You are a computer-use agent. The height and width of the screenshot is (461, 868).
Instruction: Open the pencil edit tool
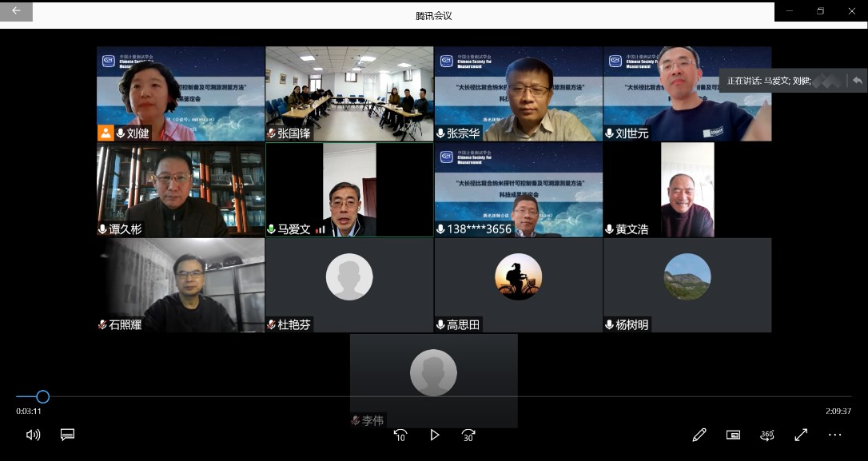coord(699,435)
